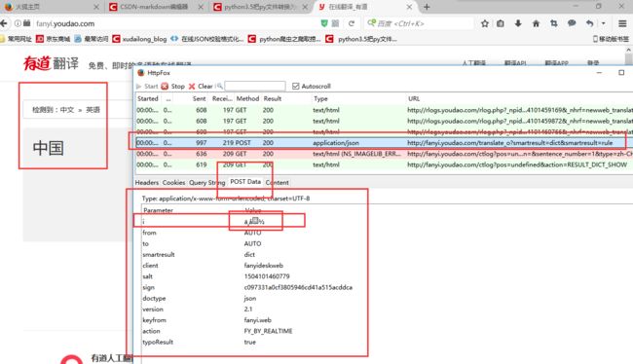This screenshot has height=364, width=633.
Task: Click the Youdao translate logo
Action: (x=51, y=63)
